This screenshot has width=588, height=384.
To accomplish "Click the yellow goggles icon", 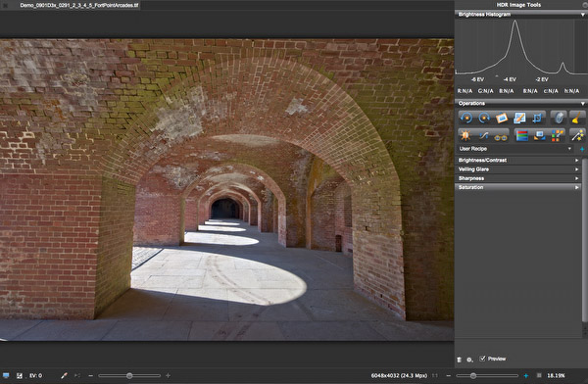I will tap(502, 136).
